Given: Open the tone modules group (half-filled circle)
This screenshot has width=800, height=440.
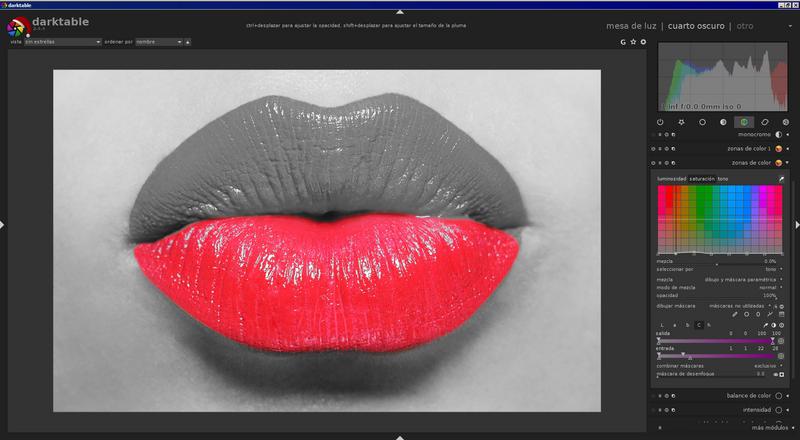Looking at the screenshot, I should [x=723, y=122].
